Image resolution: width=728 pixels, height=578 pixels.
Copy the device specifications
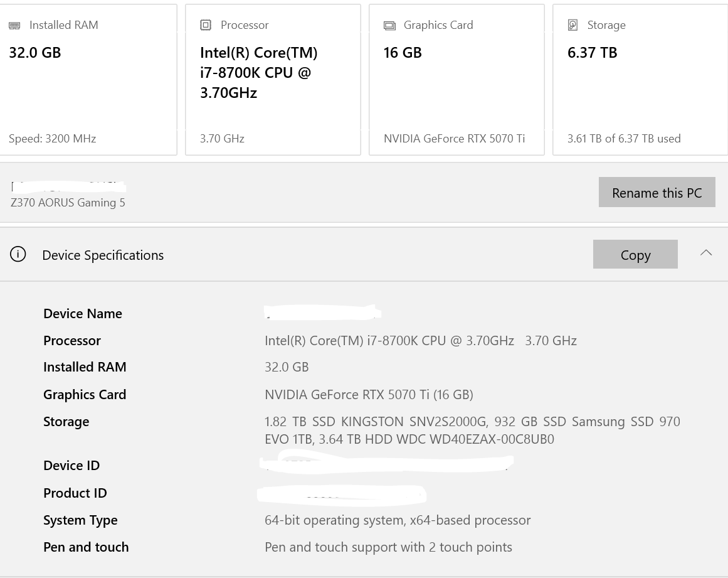point(635,254)
